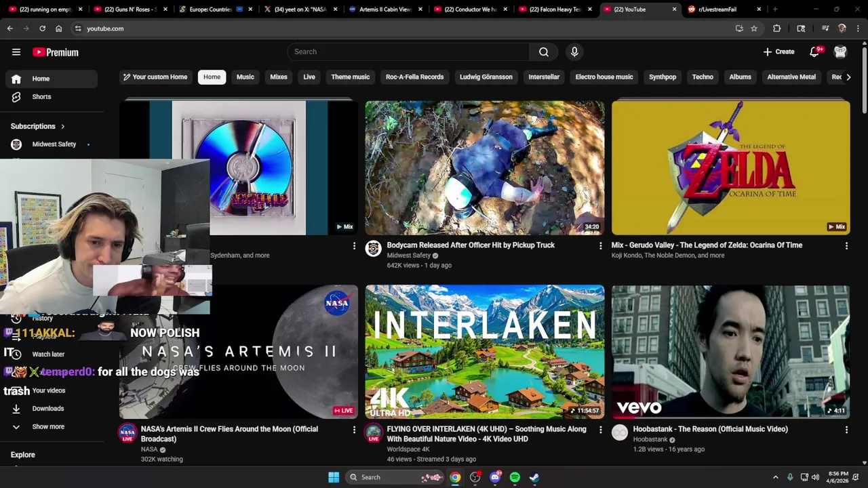The image size is (868, 488).
Task: Open Watch later in the sidebar
Action: pyautogui.click(x=52, y=354)
